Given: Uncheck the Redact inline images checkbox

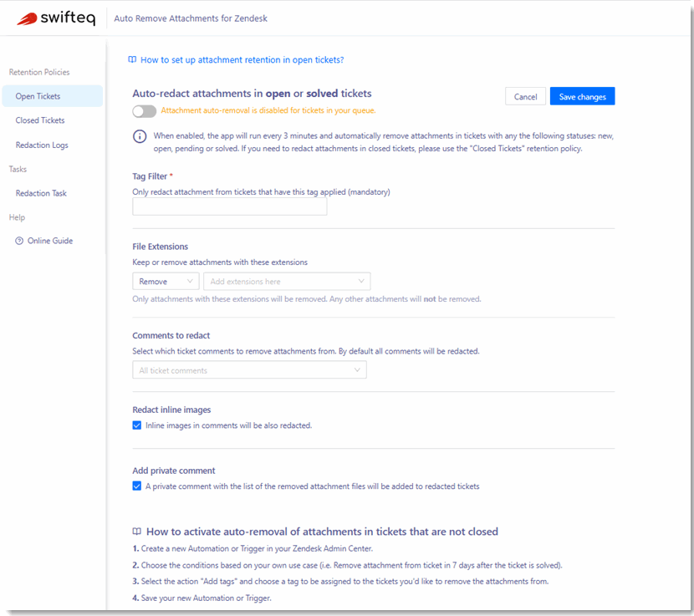Looking at the screenshot, I should point(137,425).
